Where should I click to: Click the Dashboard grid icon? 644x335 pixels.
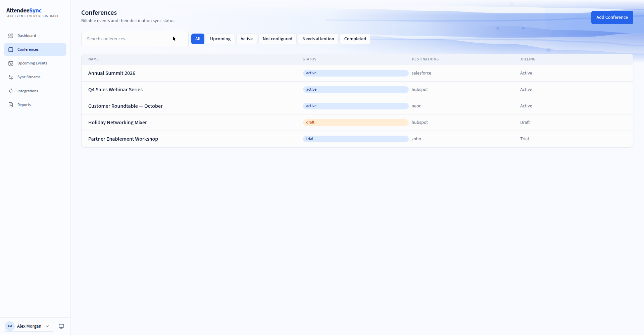pyautogui.click(x=11, y=36)
